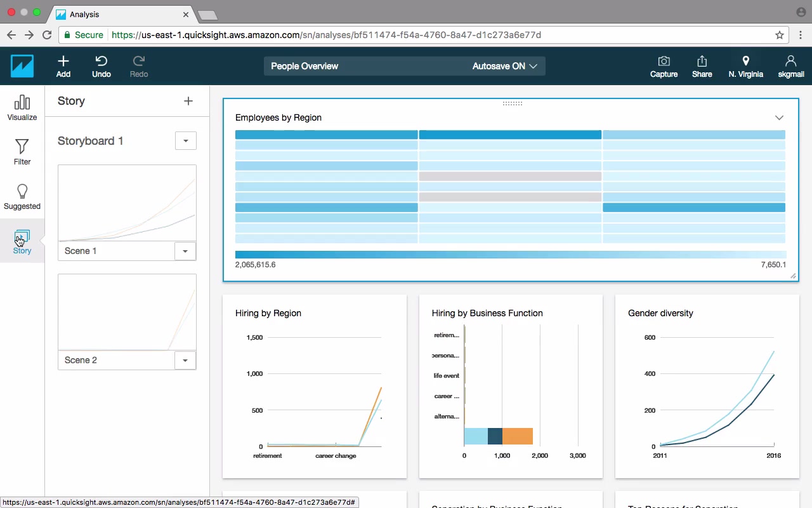Image resolution: width=812 pixels, height=508 pixels.
Task: Open the Visualize panel
Action: (x=22, y=108)
